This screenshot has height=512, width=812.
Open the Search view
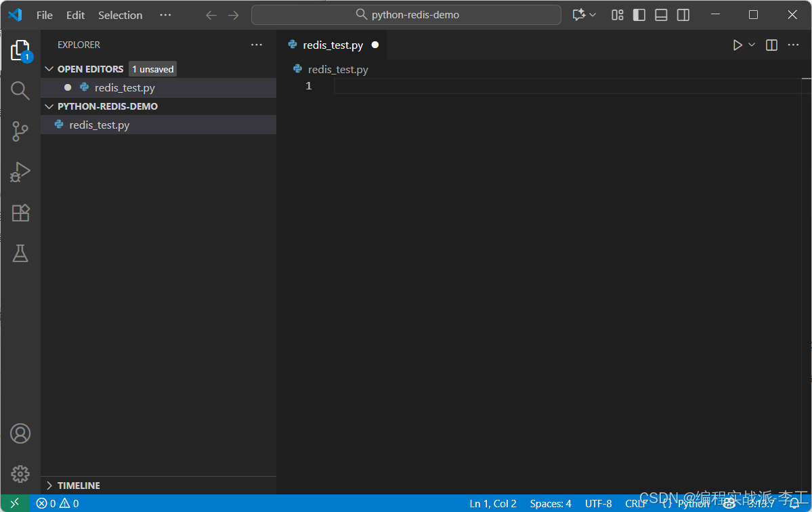pyautogui.click(x=20, y=91)
